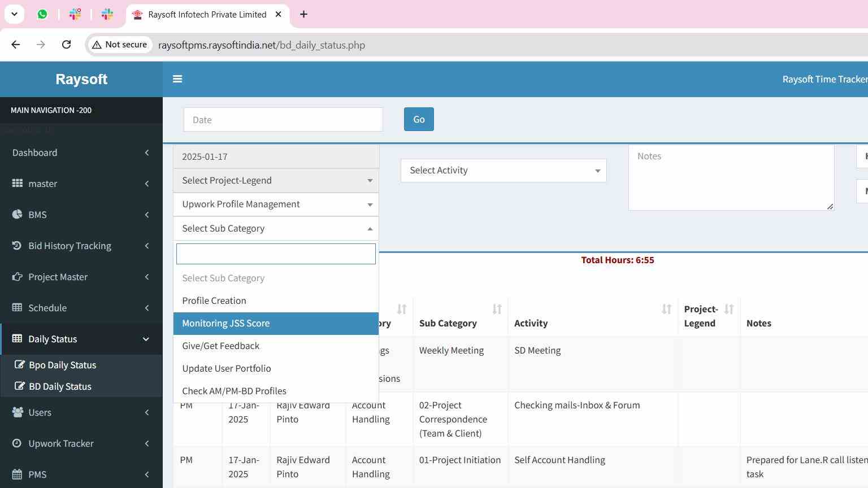The image size is (868, 488).
Task: Open a new browser tab
Action: 303,14
